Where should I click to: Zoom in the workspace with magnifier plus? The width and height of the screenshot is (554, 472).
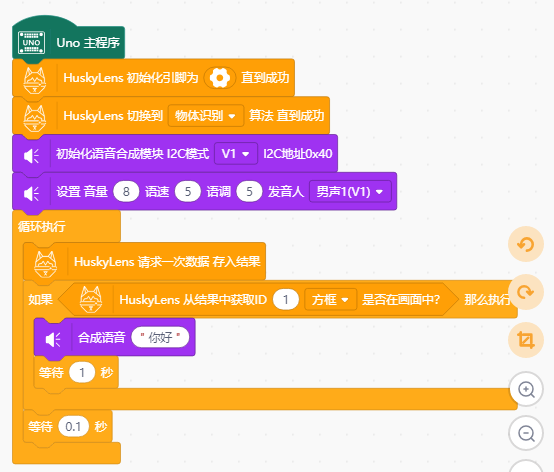tap(526, 389)
